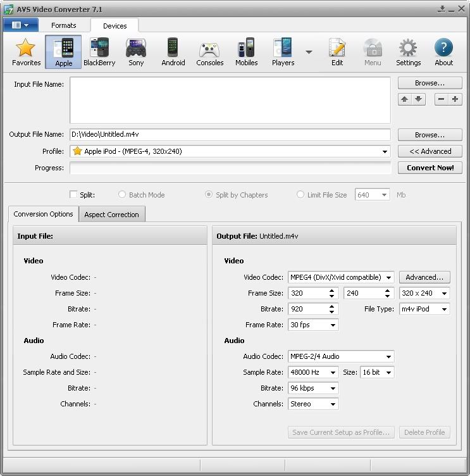Viewport: 470px width, 476px height.
Task: Select the Mobiles devices icon
Action: [x=246, y=52]
